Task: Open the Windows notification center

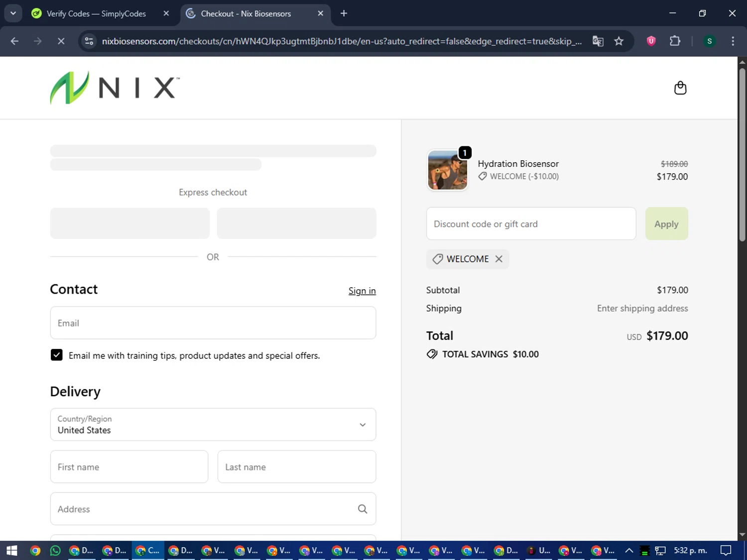Action: tap(726, 551)
